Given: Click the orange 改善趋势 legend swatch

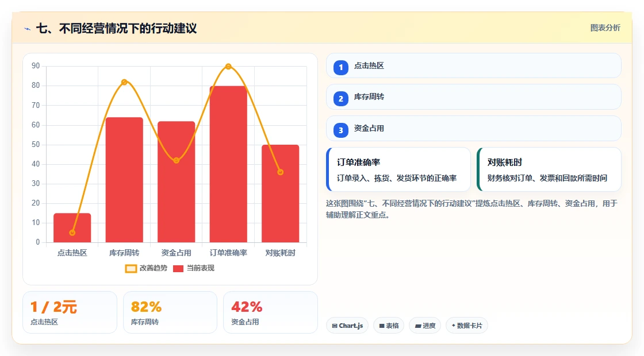Looking at the screenshot, I should [x=131, y=269].
